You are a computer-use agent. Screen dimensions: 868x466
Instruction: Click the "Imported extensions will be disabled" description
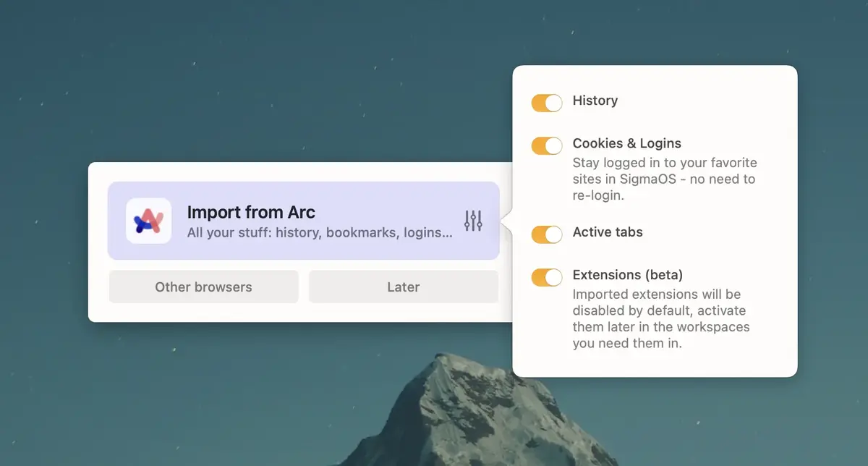coord(660,318)
